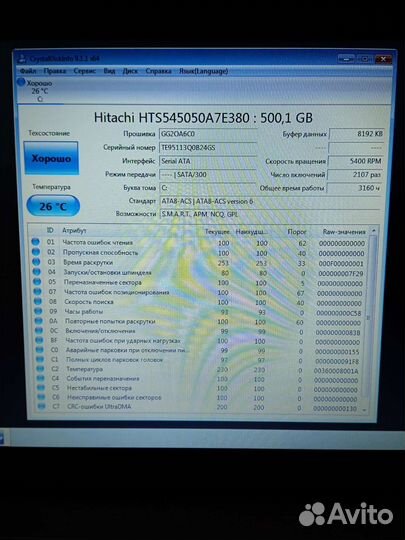Image resolution: width=405 pixels, height=540 pixels.
Task: Click the status circle icon for attribute C5
Action: [41, 387]
